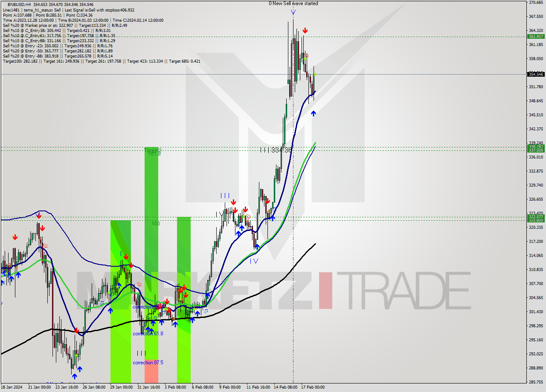546x392 pixels.
Task: Click the "I V" wave label
Action: coord(254,261)
